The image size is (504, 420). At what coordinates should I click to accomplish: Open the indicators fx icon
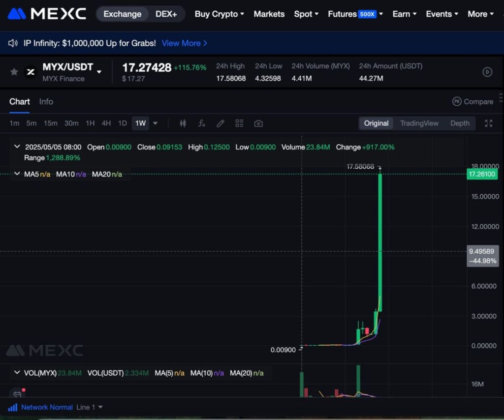click(201, 123)
